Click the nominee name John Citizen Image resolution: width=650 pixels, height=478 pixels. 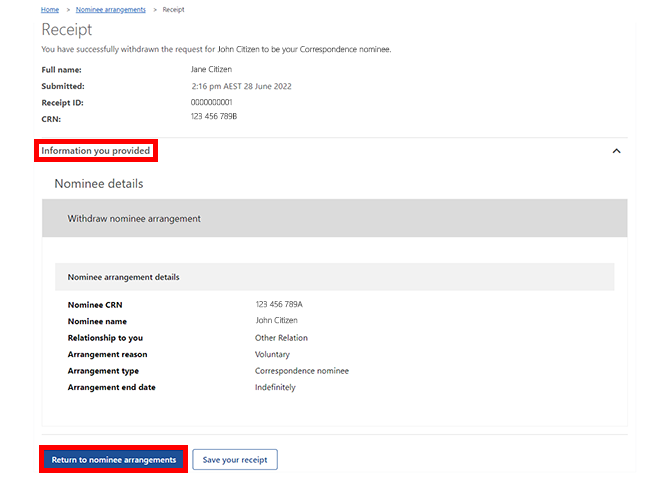tap(276, 321)
